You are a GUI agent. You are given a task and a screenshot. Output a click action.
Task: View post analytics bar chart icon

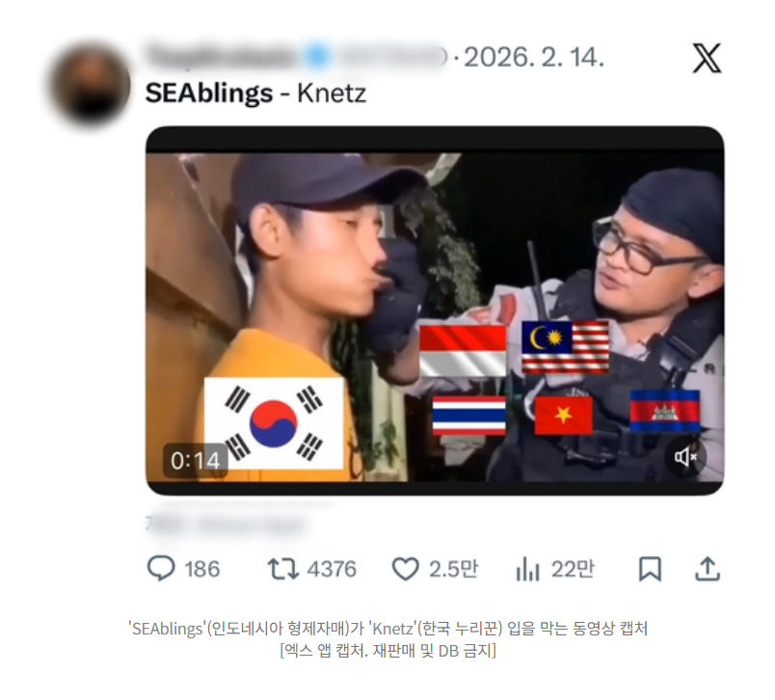(527, 569)
